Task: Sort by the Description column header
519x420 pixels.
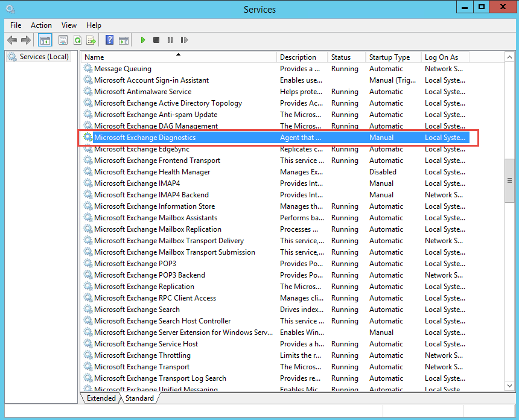Action: [x=302, y=57]
